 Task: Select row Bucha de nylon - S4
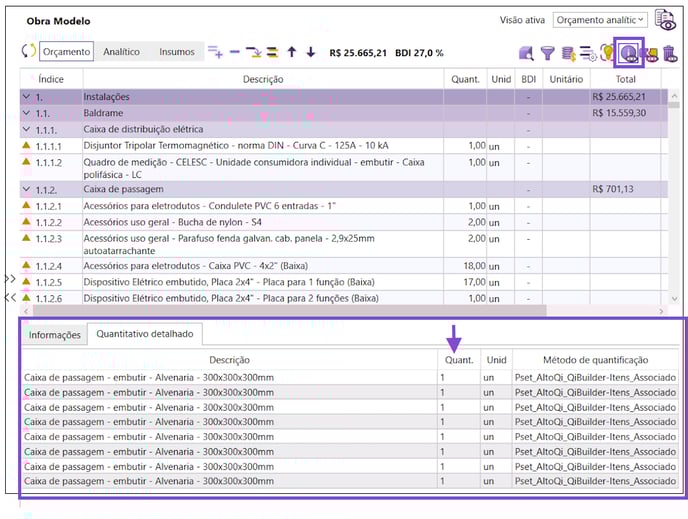pyautogui.click(x=344, y=222)
